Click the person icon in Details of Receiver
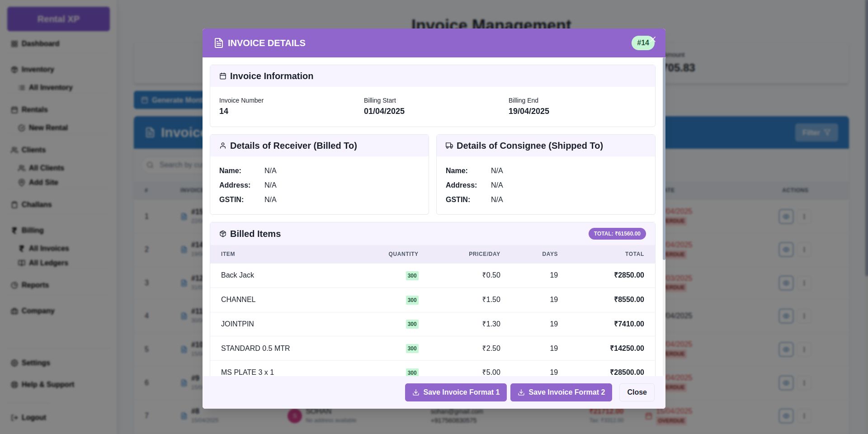 (223, 146)
